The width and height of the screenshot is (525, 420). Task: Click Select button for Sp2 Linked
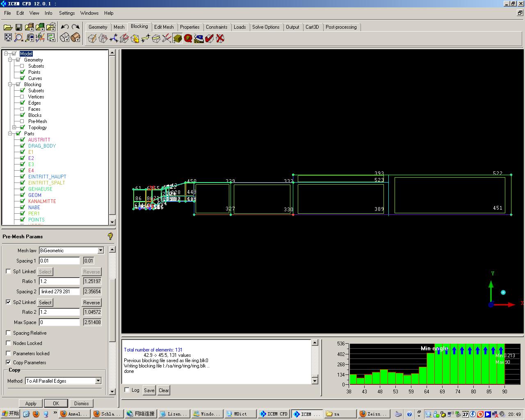(x=45, y=302)
